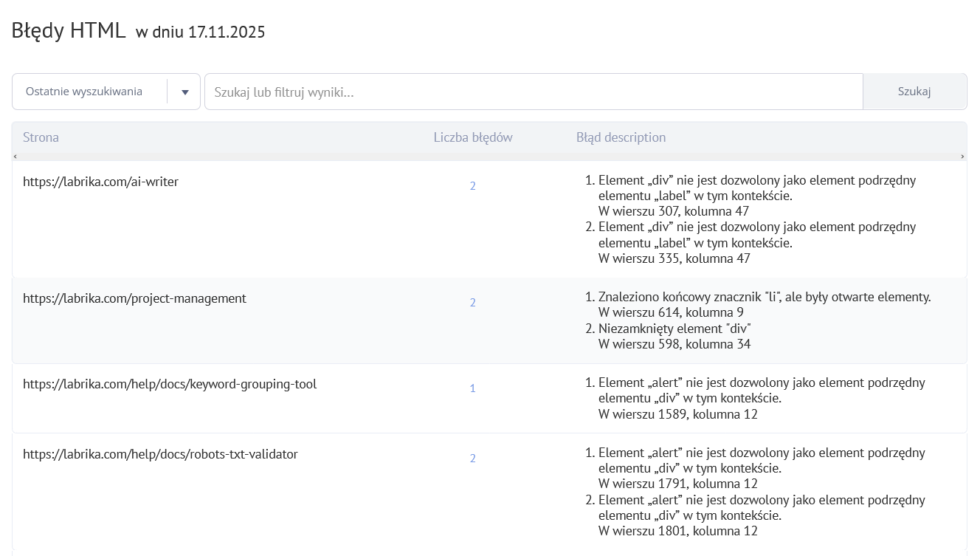Click the left scroll arrow under table header
This screenshot has width=980, height=556.
click(15, 157)
